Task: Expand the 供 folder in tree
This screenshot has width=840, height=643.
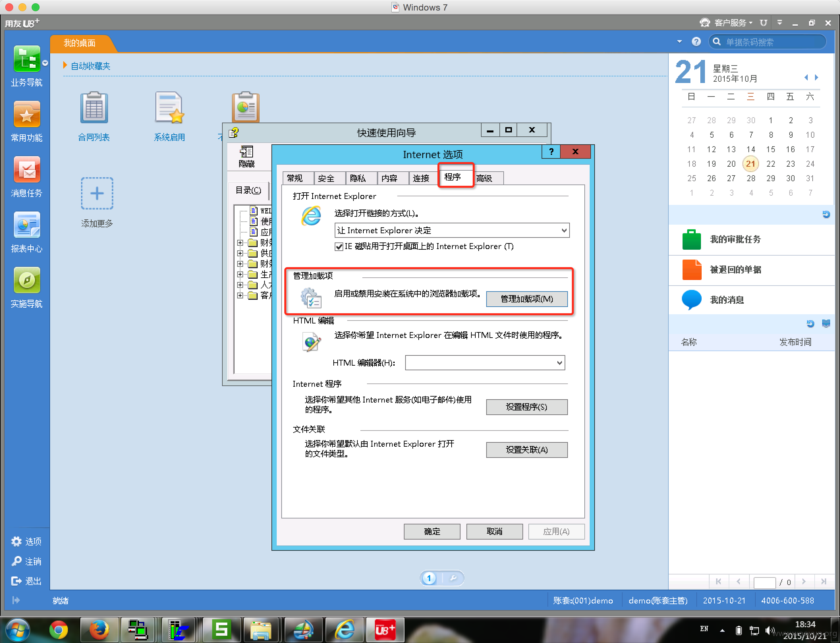Action: 240,253
